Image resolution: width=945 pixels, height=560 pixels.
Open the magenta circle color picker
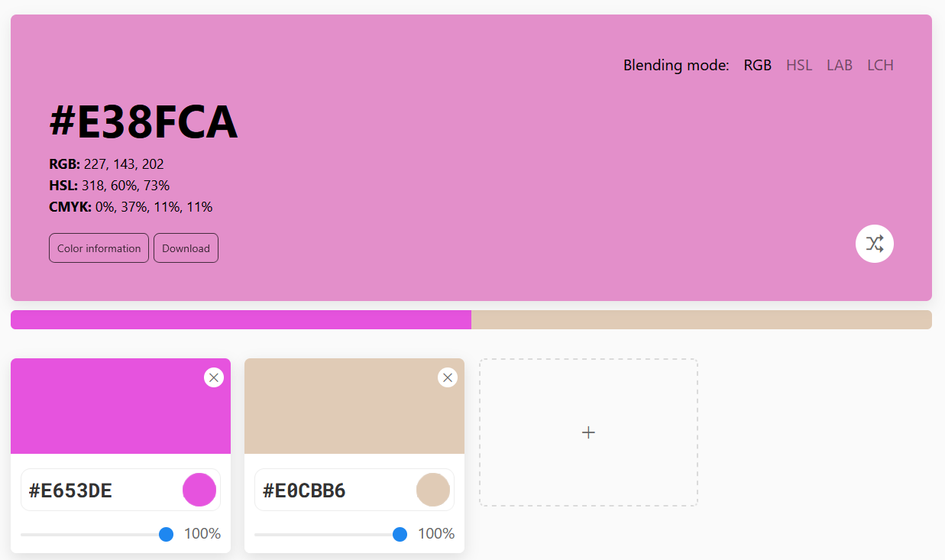(199, 490)
